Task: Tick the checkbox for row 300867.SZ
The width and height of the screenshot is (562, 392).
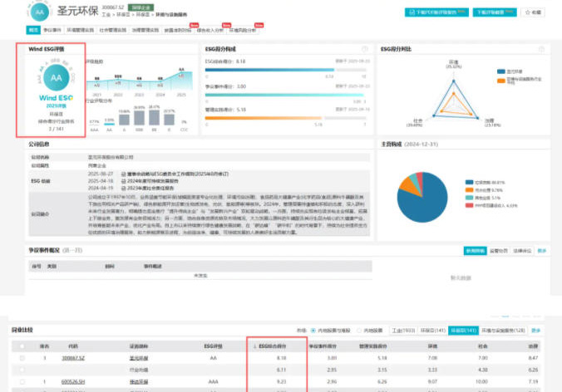Action: pyautogui.click(x=22, y=358)
